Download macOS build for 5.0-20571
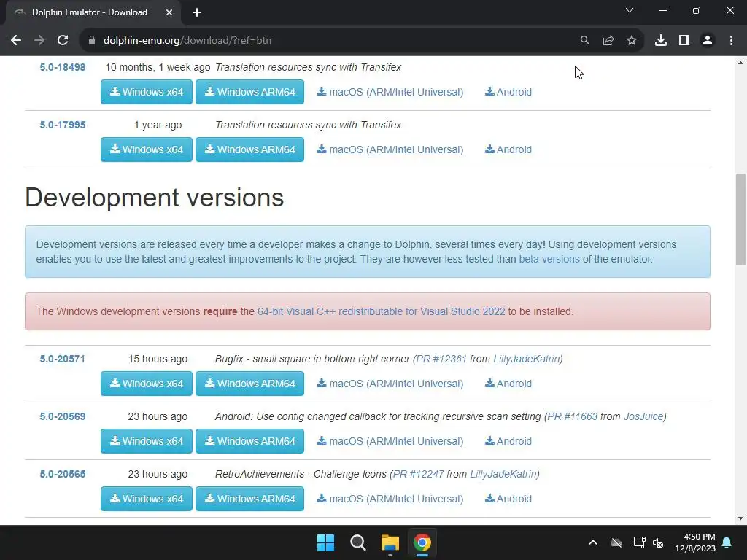 click(390, 384)
